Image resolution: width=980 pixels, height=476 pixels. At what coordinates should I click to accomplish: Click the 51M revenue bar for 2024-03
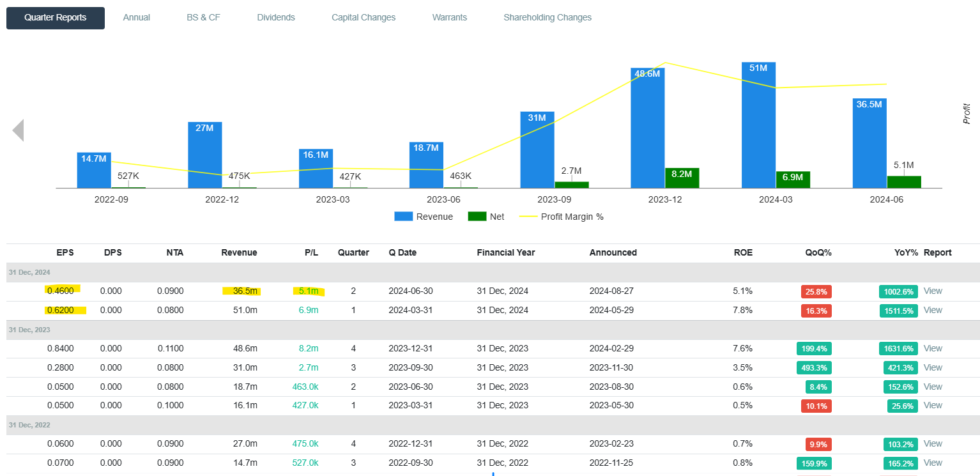coord(758,125)
